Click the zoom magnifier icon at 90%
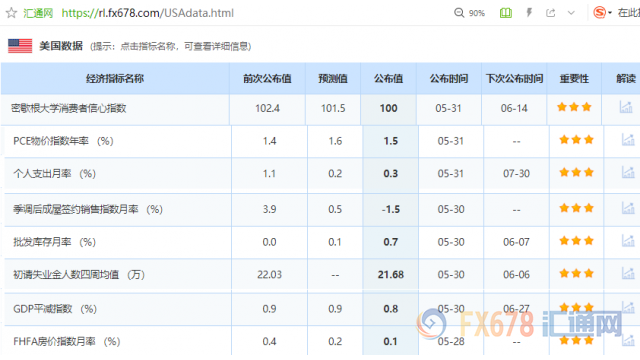This screenshot has width=640, height=360. click(x=459, y=13)
